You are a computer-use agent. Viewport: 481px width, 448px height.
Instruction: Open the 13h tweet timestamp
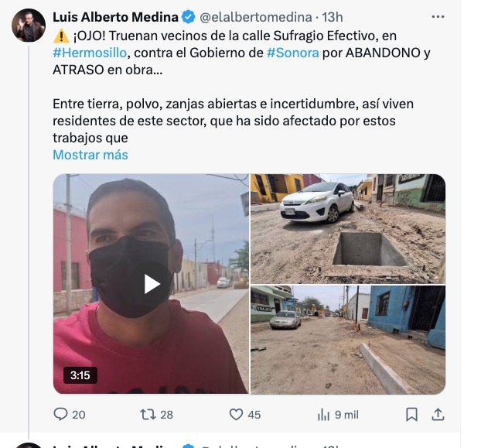click(333, 17)
